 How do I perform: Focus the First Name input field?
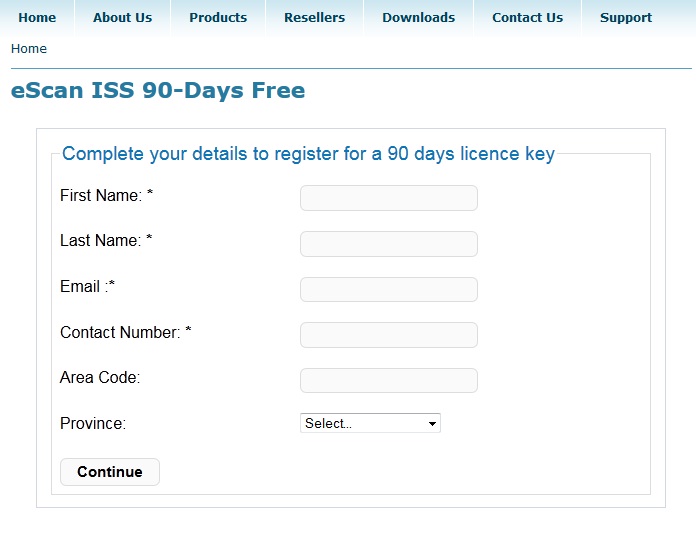pos(389,198)
